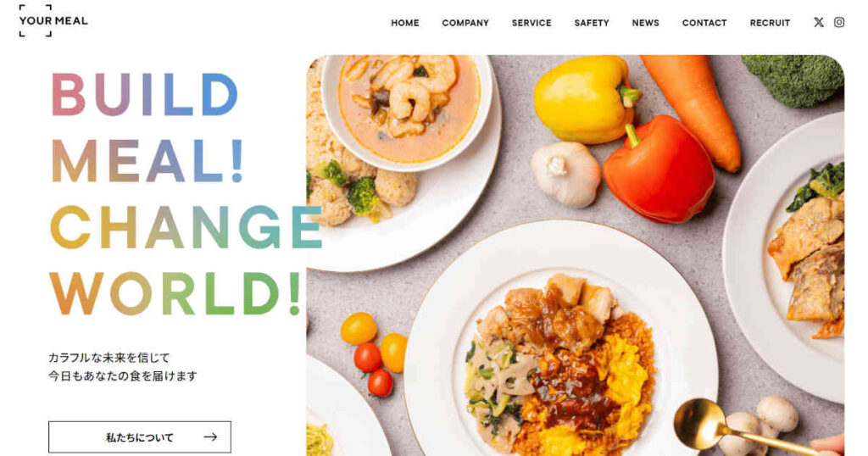Open the COMPANY page from navigation
The image size is (868, 456).
(465, 23)
